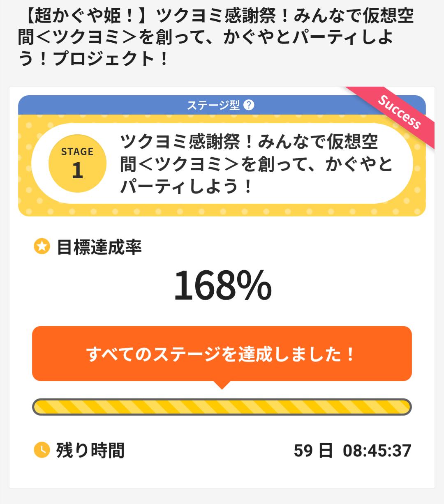Click the 59 日 remaining days value
This screenshot has width=444, height=504.
point(313,451)
